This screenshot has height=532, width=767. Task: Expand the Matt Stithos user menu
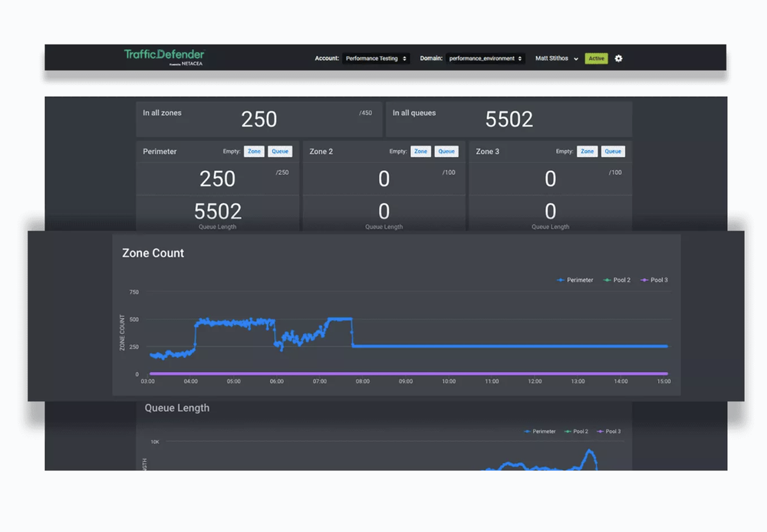[556, 58]
